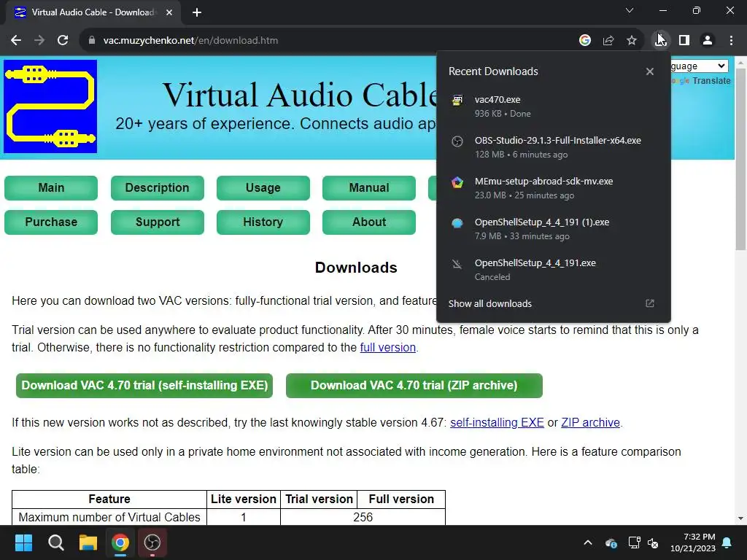This screenshot has height=560, width=747.
Task: Download VAC 4.70 trial self-installing EXE
Action: click(x=144, y=386)
